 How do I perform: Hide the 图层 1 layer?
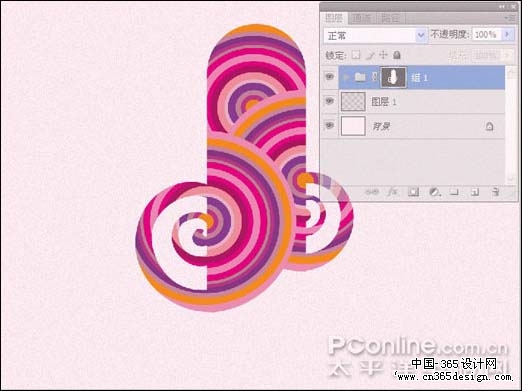tap(330, 101)
